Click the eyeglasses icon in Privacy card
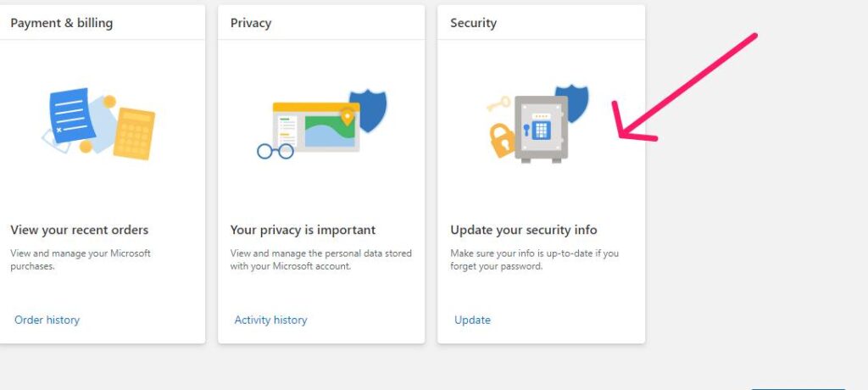Screen dimensions: 868x390 tap(275, 151)
